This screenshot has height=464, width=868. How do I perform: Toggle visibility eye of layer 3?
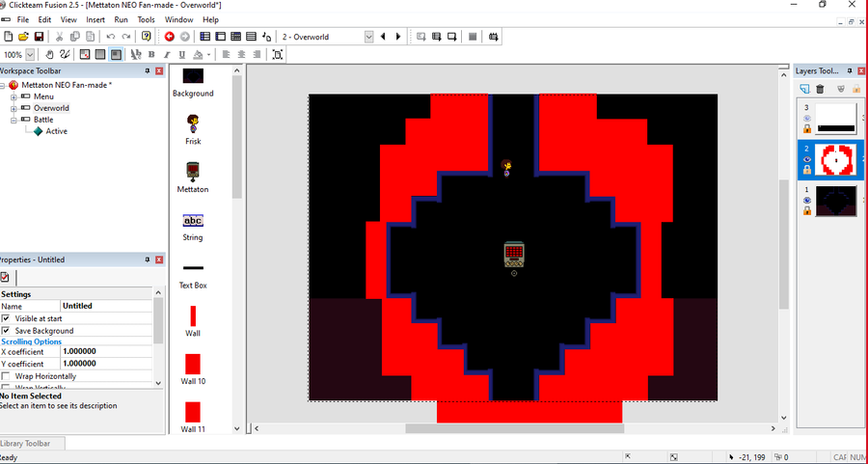(x=807, y=119)
